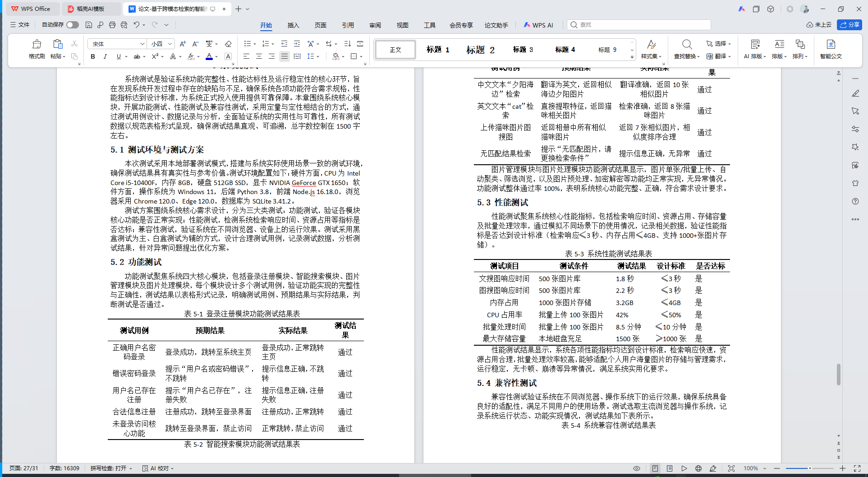Open the 稻壳AI模板 tab
This screenshot has width=868, height=477.
coord(91,9)
